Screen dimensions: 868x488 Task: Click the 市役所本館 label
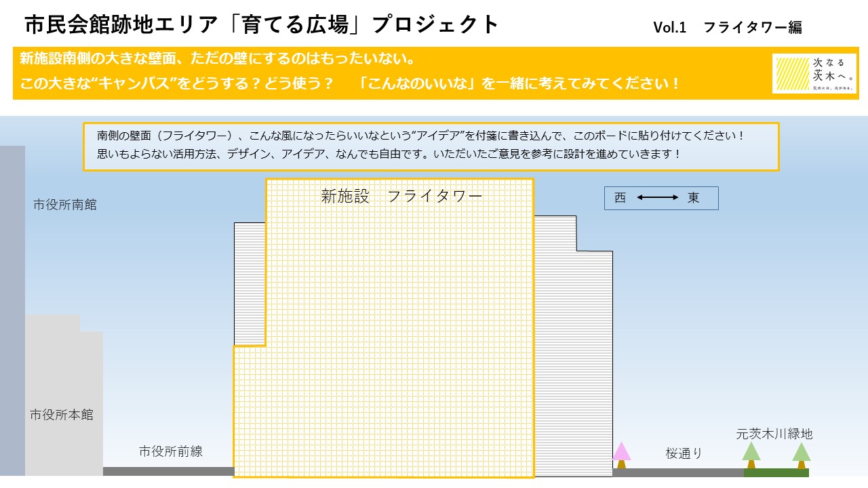[62, 414]
